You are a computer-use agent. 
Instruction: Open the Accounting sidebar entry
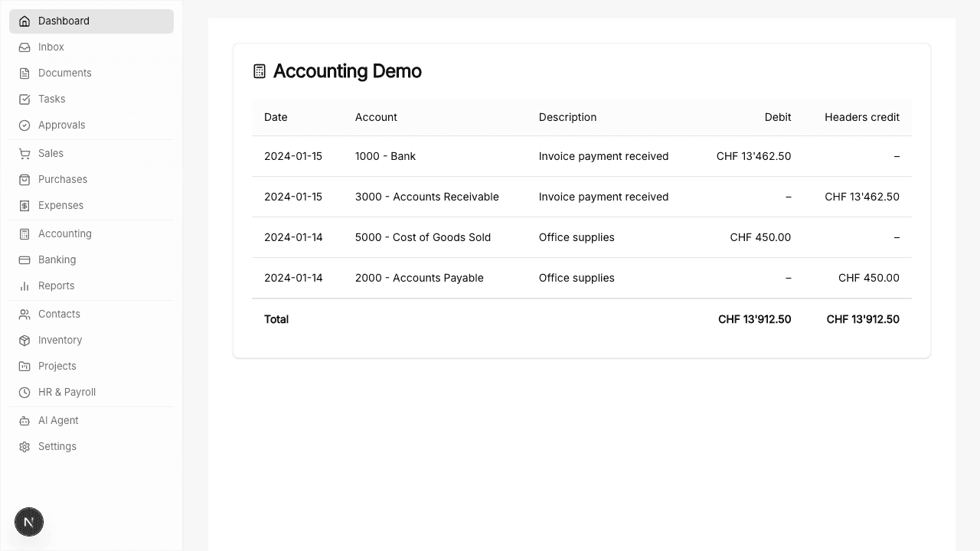[x=64, y=234]
